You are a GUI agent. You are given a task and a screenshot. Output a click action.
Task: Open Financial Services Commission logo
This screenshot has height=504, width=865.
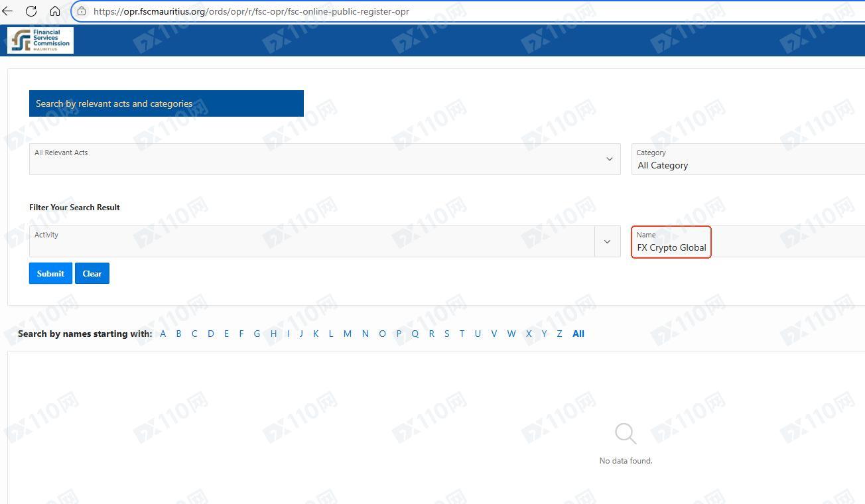point(40,40)
